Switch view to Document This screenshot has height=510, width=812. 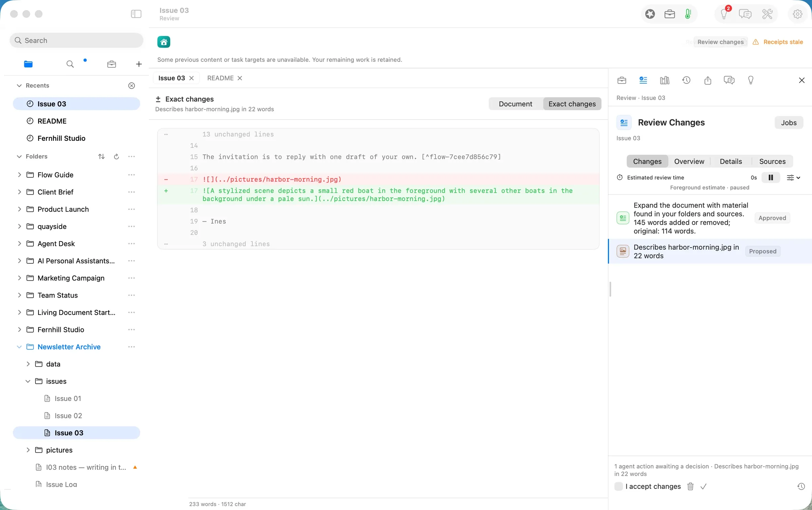coord(515,104)
